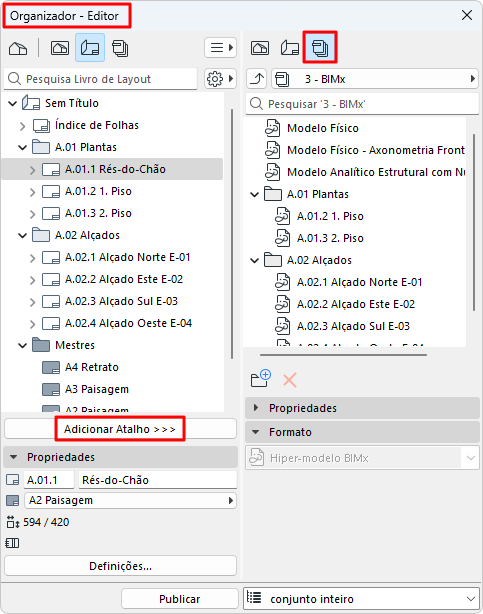Click the new folder icon with plus
The width and height of the screenshot is (483, 614).
point(260,378)
